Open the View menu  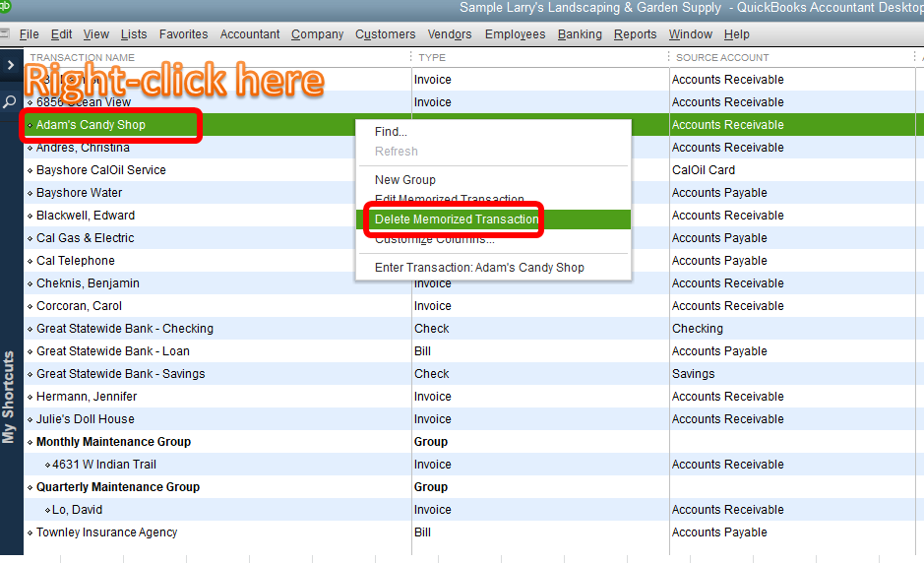pyautogui.click(x=96, y=34)
